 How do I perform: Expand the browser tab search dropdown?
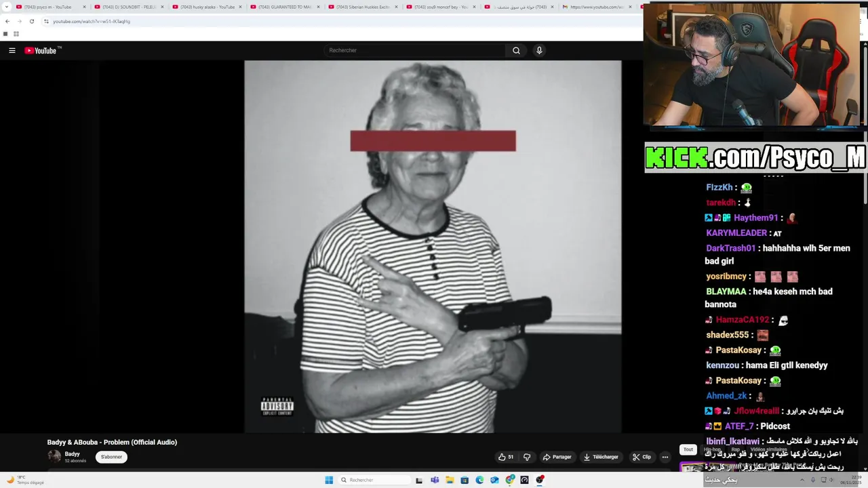tap(6, 7)
